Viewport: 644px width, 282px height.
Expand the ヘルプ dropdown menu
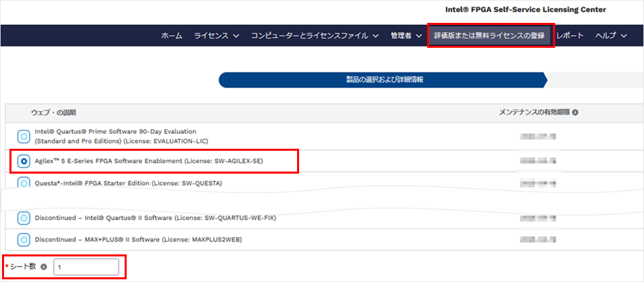pos(611,36)
